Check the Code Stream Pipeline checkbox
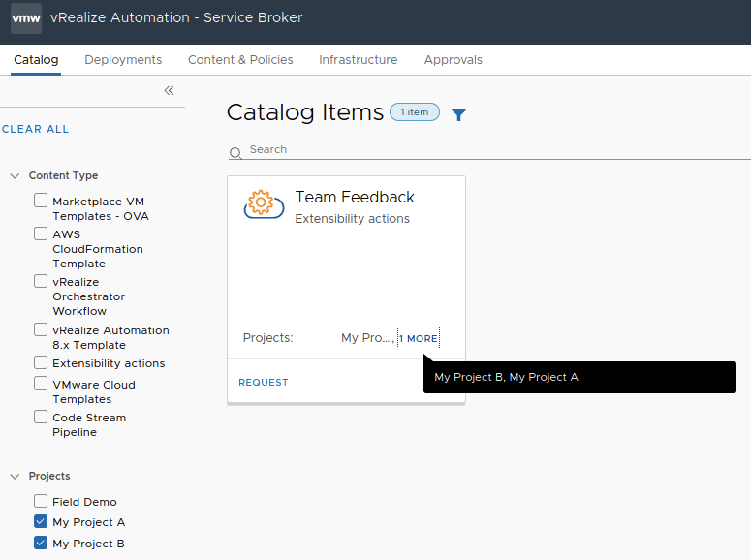751x560 pixels. (x=41, y=417)
